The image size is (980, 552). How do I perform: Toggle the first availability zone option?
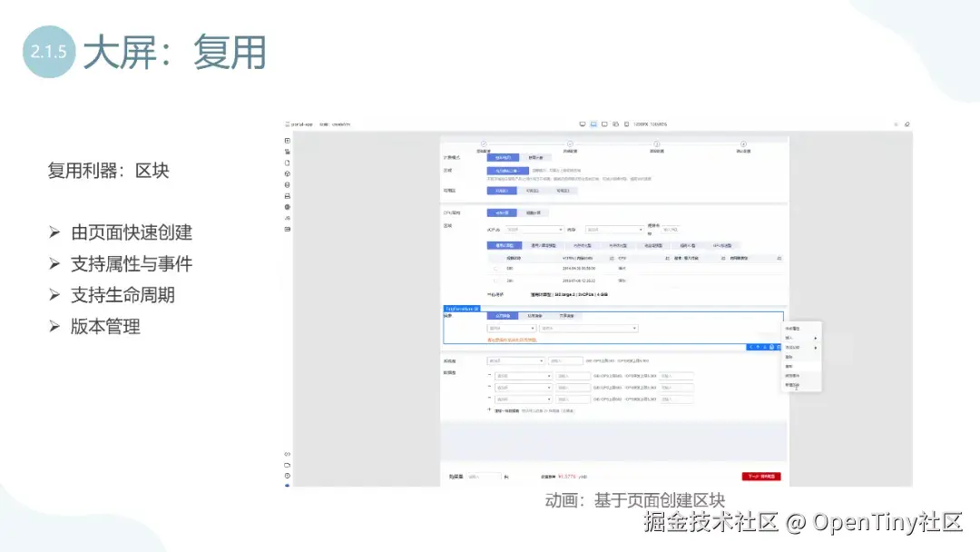click(501, 189)
